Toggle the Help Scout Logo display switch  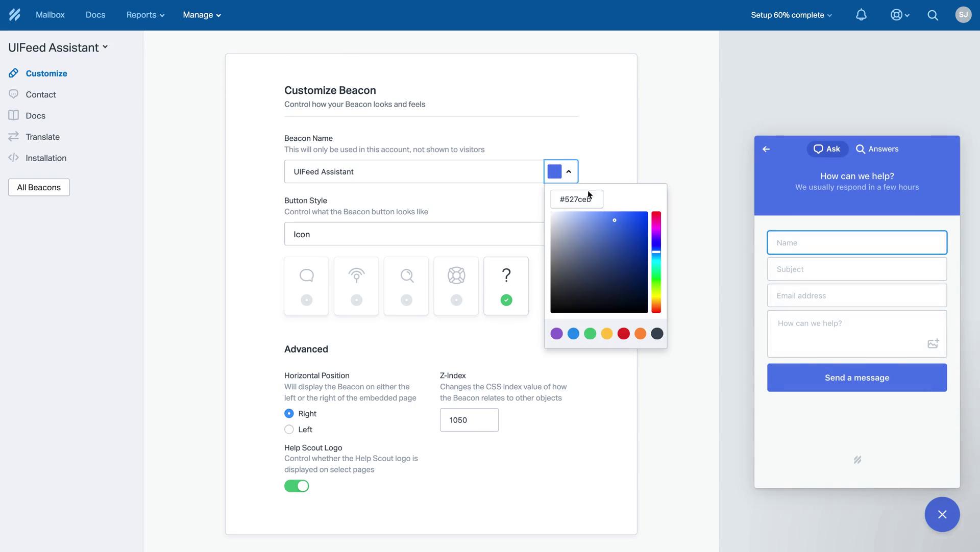(296, 486)
